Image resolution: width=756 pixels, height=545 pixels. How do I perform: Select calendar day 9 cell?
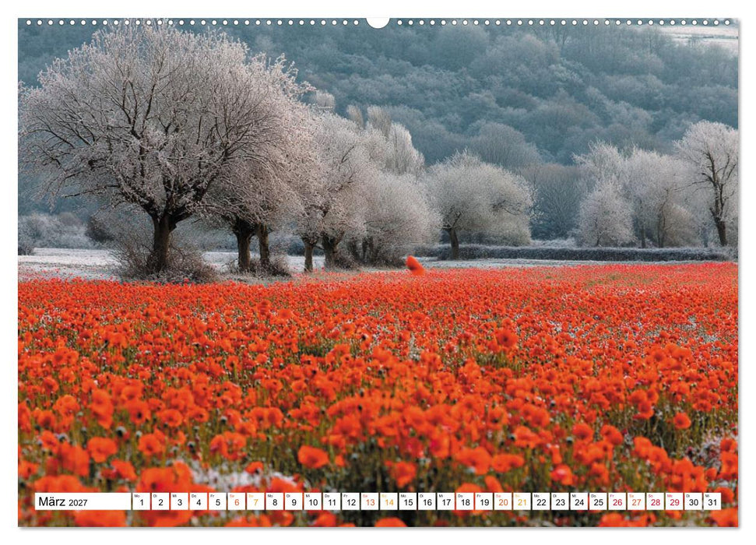(x=294, y=501)
